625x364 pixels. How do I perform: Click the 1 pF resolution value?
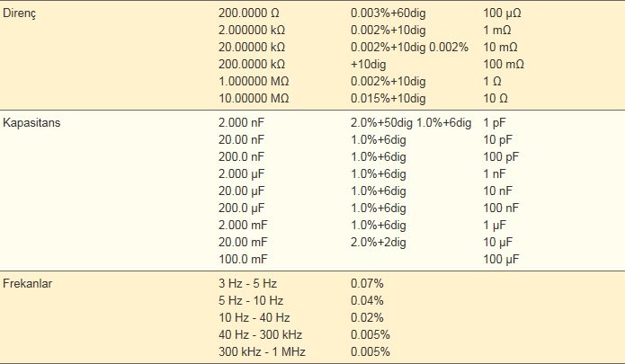point(495,122)
